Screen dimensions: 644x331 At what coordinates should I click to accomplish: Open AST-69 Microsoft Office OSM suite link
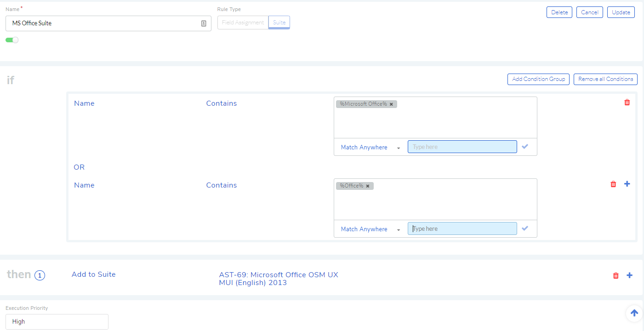click(x=279, y=279)
